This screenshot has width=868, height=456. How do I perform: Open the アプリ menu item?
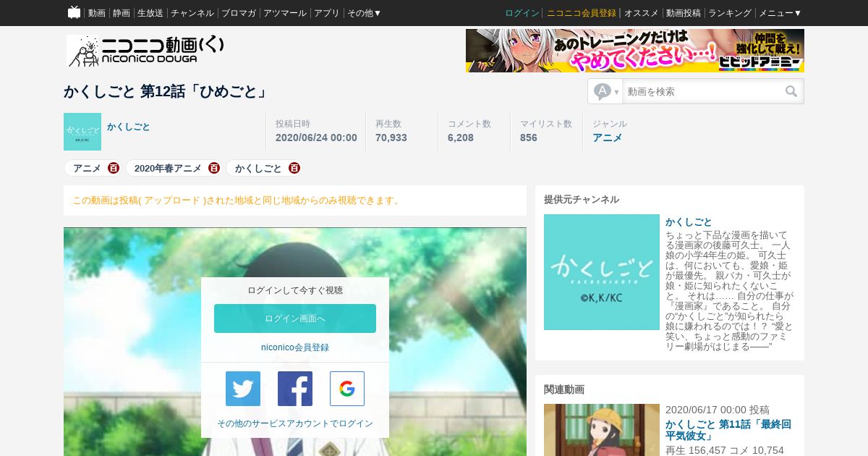pyautogui.click(x=327, y=13)
